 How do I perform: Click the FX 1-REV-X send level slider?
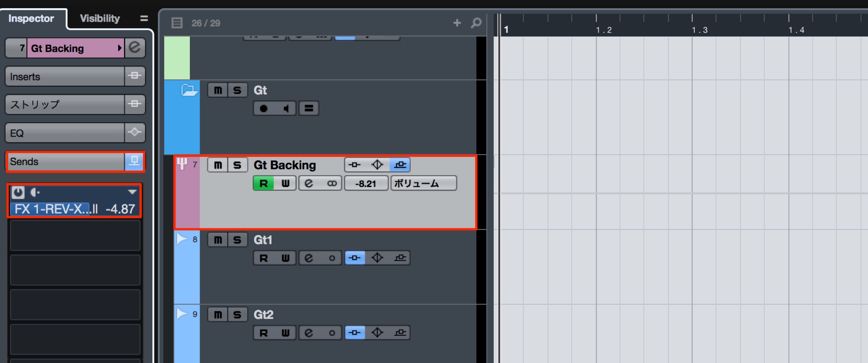[74, 209]
